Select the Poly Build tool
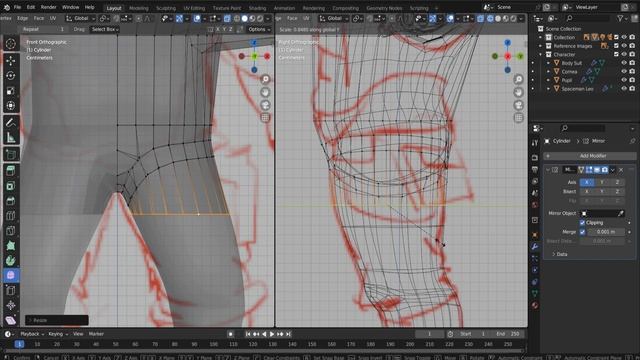This screenshot has width=640, height=360. click(x=11, y=246)
